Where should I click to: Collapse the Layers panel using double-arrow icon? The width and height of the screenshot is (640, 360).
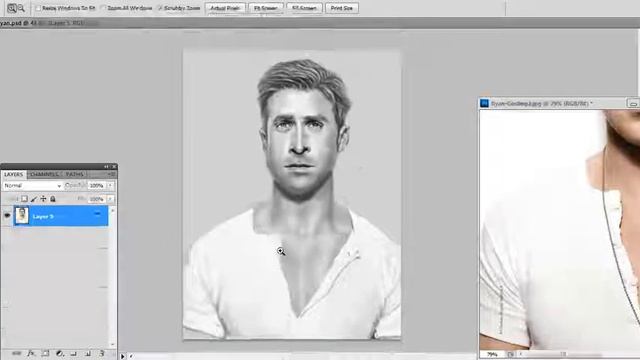[x=107, y=167]
